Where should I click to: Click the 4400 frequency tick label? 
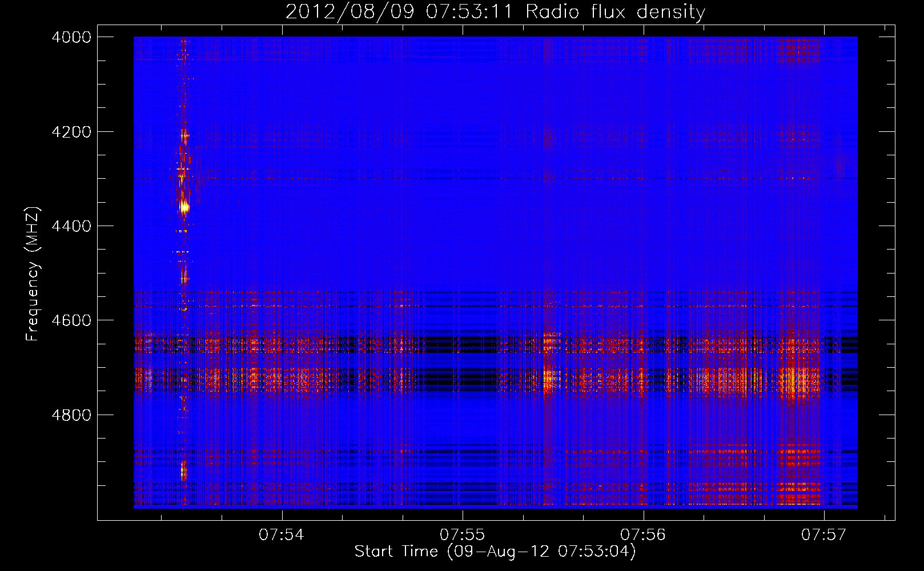71,226
